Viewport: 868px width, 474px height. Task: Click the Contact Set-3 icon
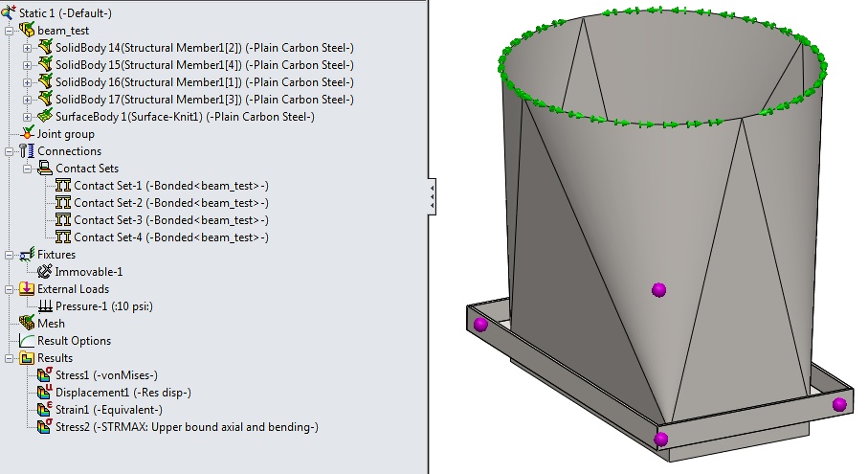tap(63, 220)
